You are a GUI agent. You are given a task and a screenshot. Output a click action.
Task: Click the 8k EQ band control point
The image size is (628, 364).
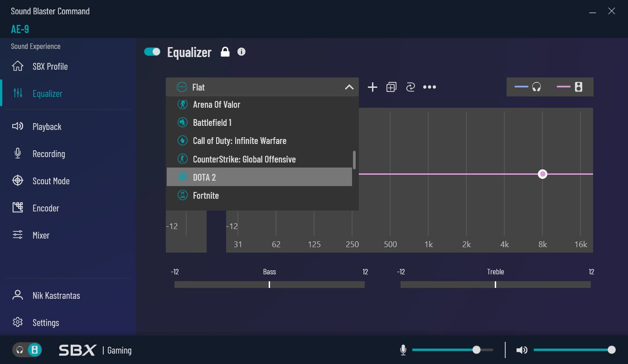coord(542,174)
